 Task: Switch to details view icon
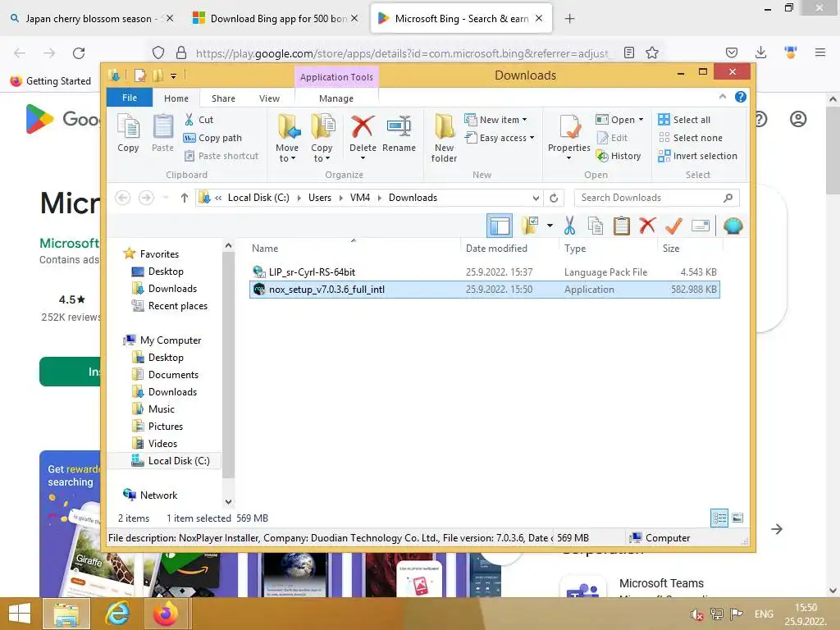[x=719, y=518]
